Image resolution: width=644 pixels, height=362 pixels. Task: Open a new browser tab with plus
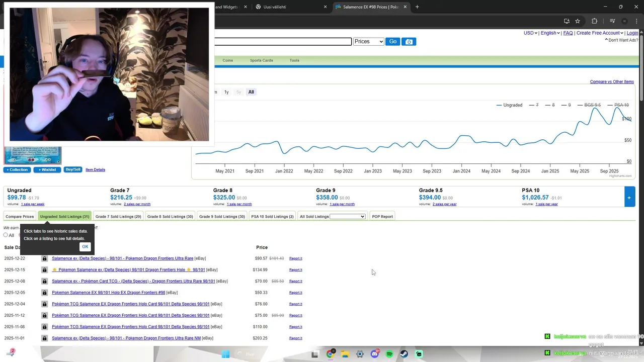click(x=417, y=7)
